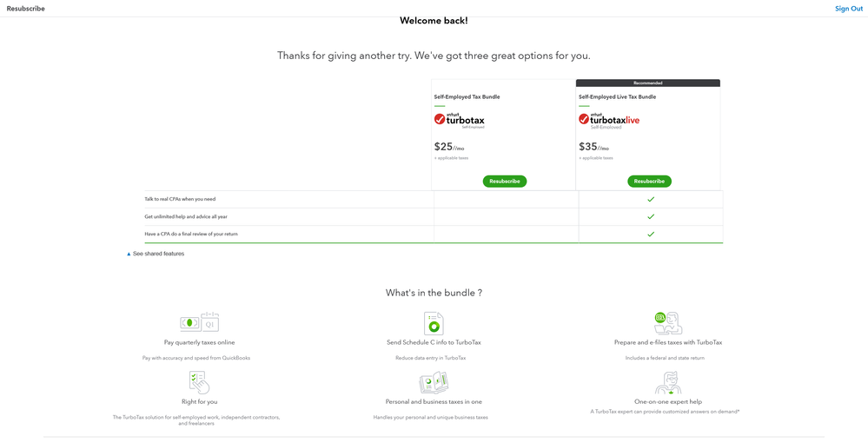Select the Self-Employed Live Tax Bundle heading
The height and width of the screenshot is (443, 868).
[x=617, y=96]
